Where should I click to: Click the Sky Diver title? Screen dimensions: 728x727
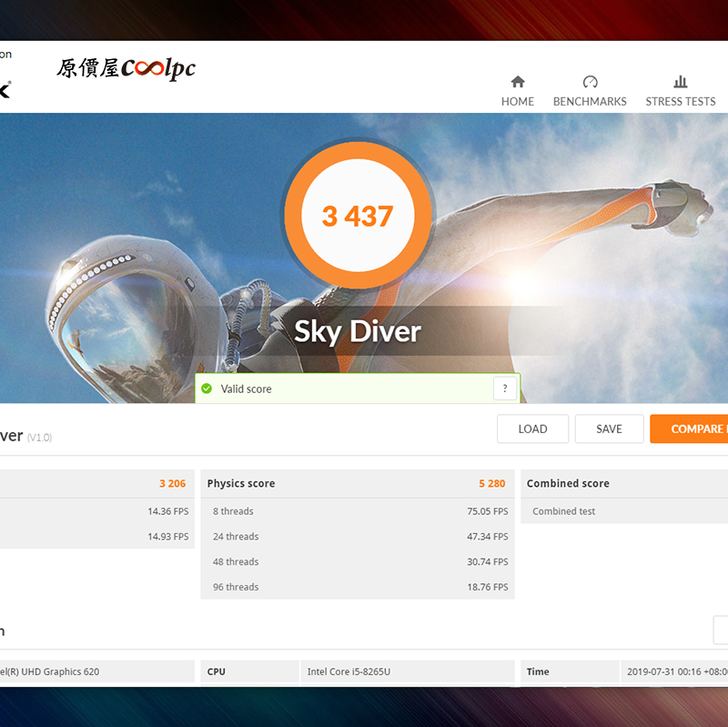(358, 331)
